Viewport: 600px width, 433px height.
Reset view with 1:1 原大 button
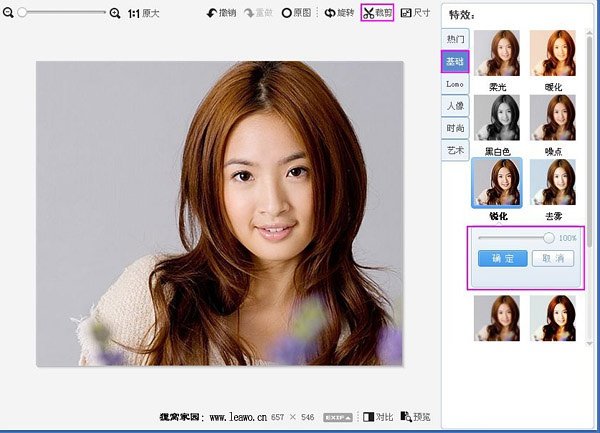(143, 14)
